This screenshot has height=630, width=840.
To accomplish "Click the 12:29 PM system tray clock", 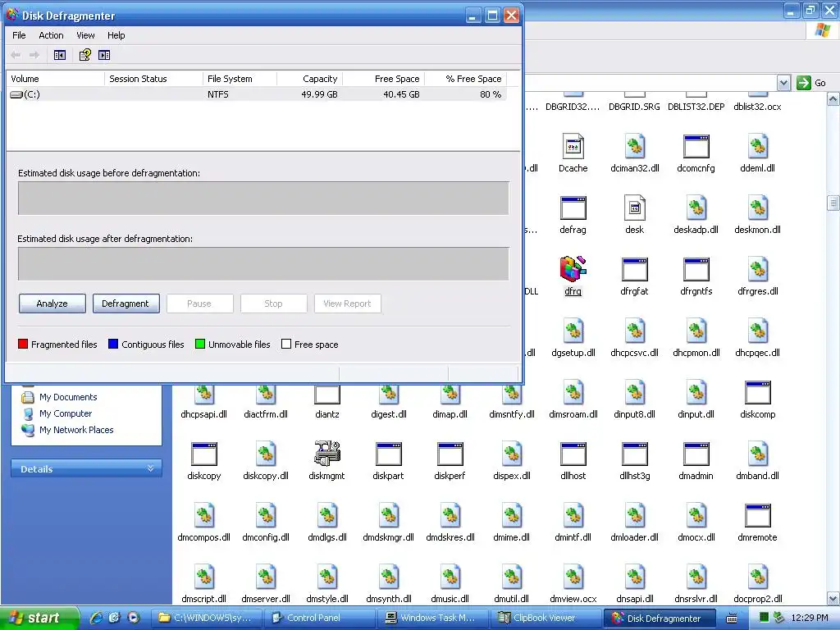I will pyautogui.click(x=810, y=619).
